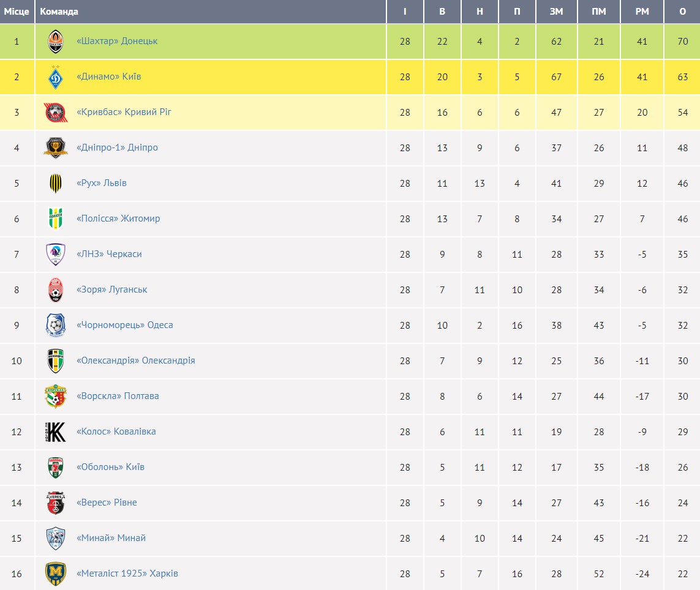Click the «ЗМ» goals scored header
Viewport: 700px width, 590px height.
556,12
